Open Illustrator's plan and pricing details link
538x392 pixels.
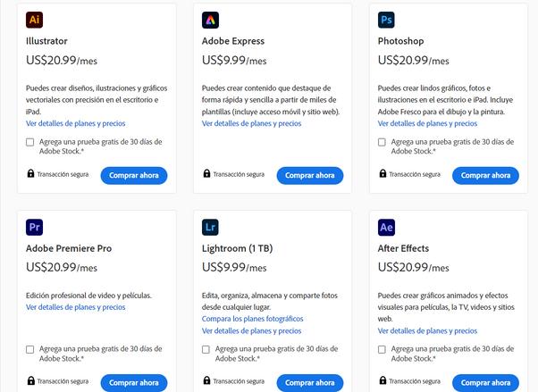[76, 123]
